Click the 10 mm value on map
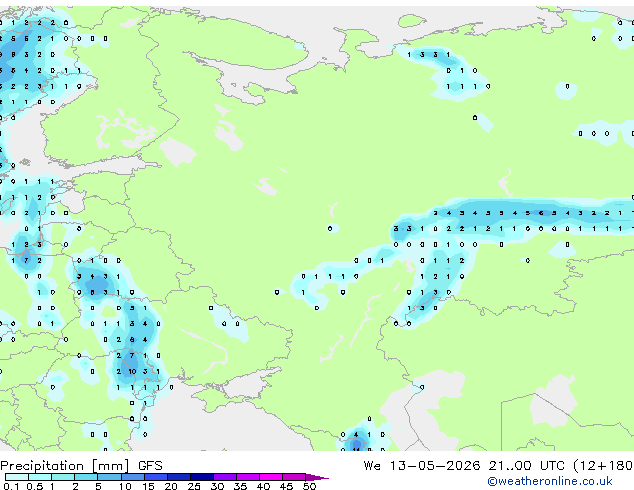This screenshot has height=490, width=634. pyautogui.click(x=132, y=371)
